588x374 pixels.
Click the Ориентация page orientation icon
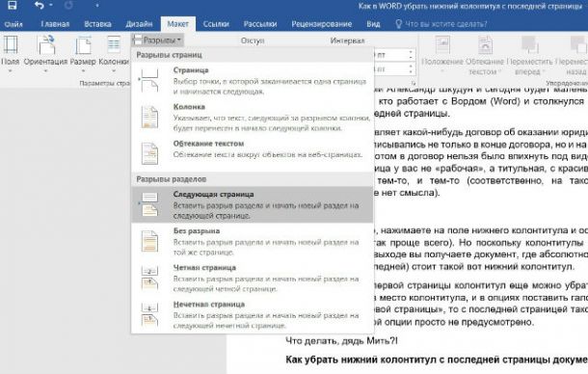click(x=46, y=44)
